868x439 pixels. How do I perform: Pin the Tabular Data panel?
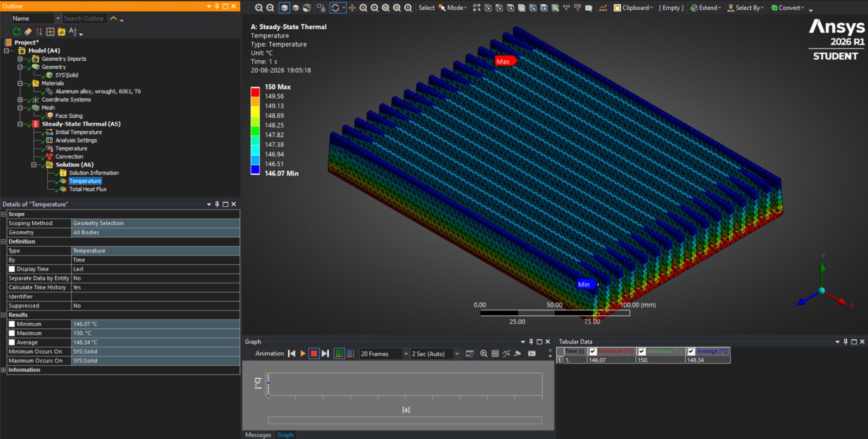[x=845, y=341]
